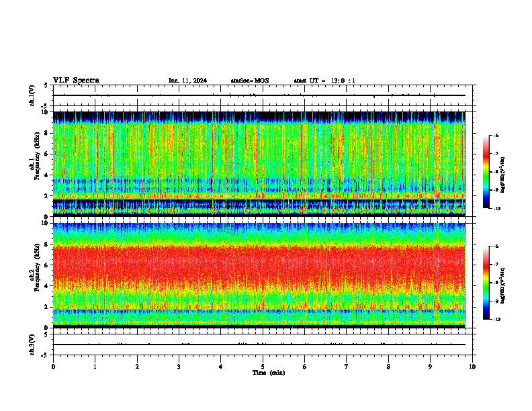Image resolution: width=532 pixels, height=411 pixels.
Task: Click the "VLF Spectra" plot title
Action: click(x=76, y=81)
